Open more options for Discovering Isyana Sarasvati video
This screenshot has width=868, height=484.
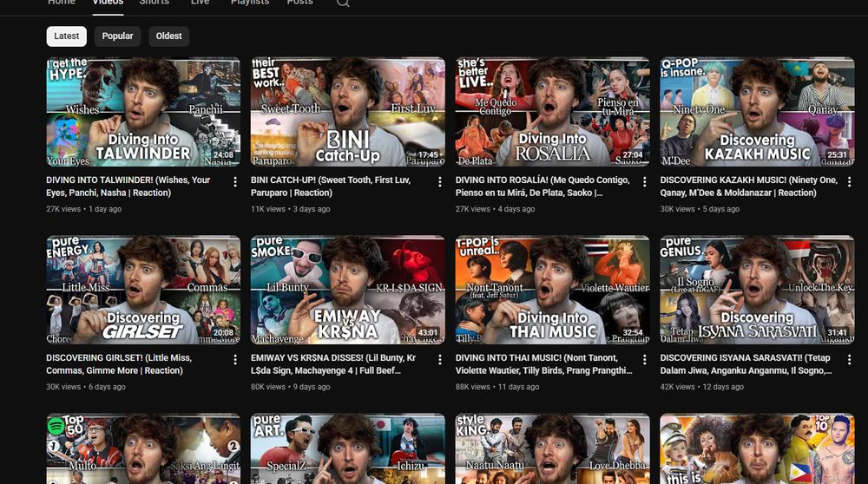tap(849, 360)
